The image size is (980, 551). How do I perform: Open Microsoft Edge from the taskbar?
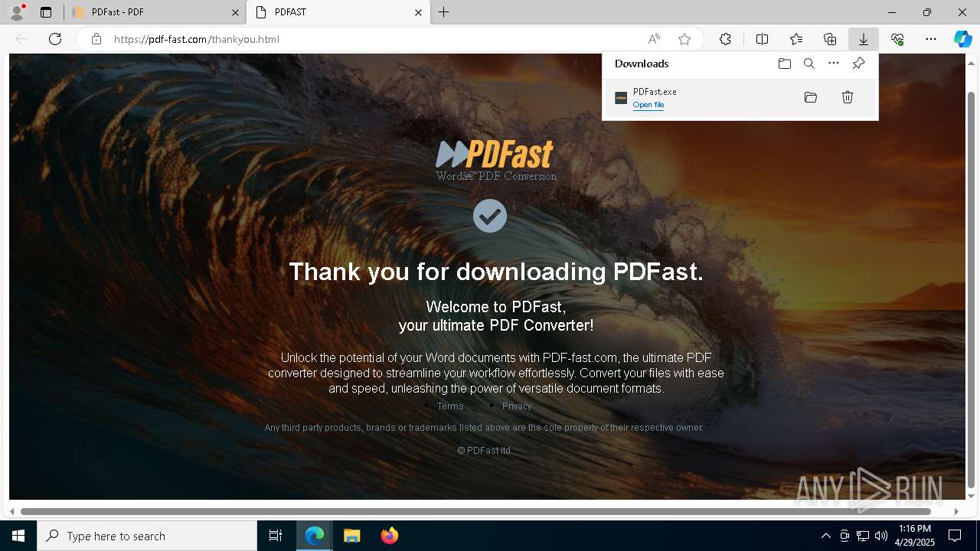[x=315, y=536]
